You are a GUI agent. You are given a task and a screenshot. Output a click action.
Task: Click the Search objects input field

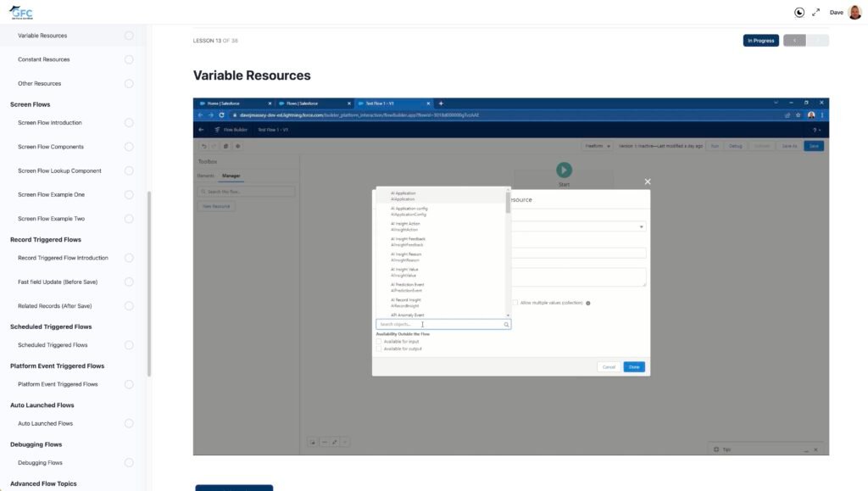[x=442, y=325]
